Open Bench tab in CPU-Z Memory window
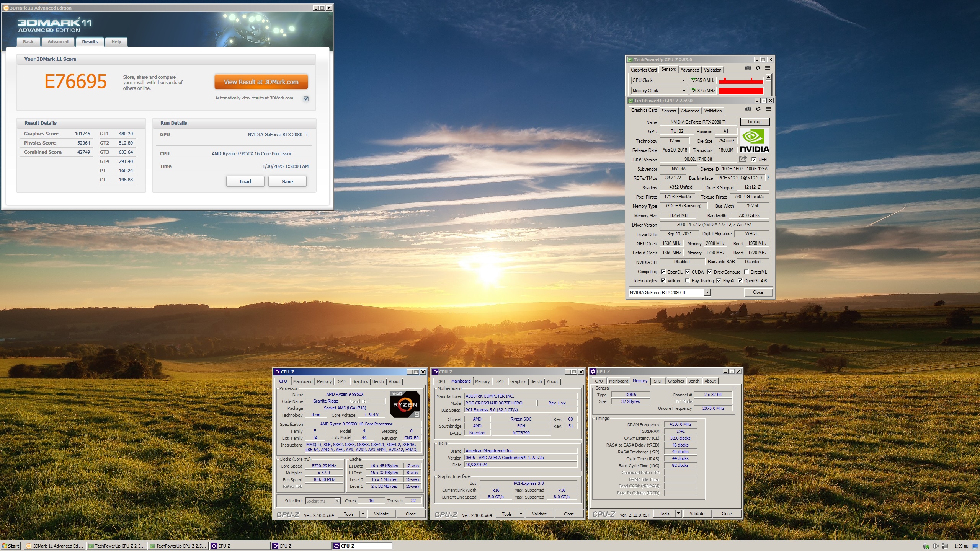 point(694,381)
